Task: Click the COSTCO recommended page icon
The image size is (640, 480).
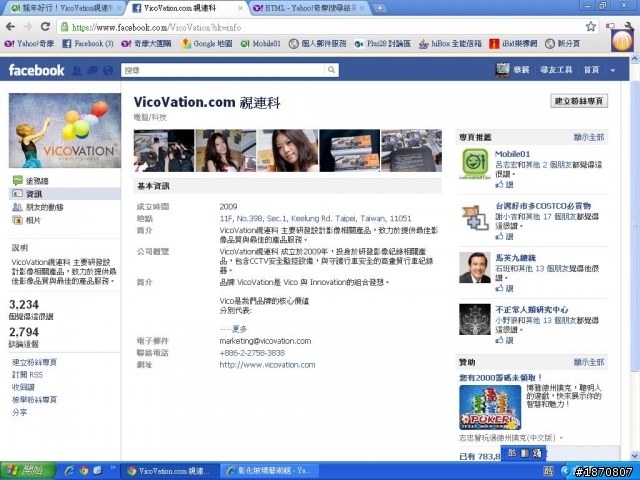Action: coord(475,216)
